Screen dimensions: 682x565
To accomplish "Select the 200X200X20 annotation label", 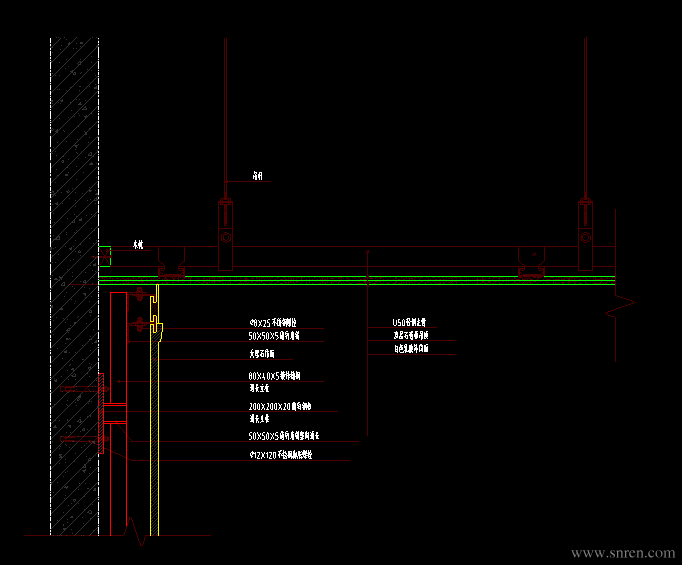I will coord(280,407).
